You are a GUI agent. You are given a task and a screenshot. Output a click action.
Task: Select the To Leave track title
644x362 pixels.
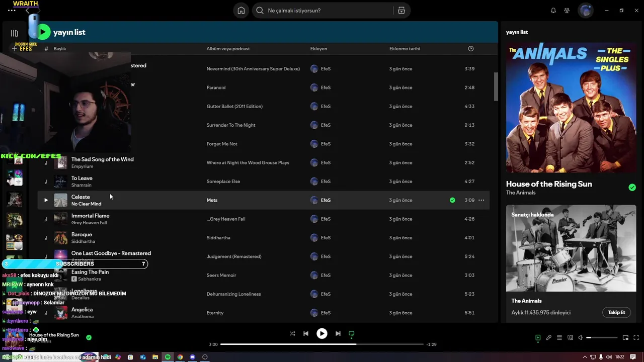[x=82, y=178]
